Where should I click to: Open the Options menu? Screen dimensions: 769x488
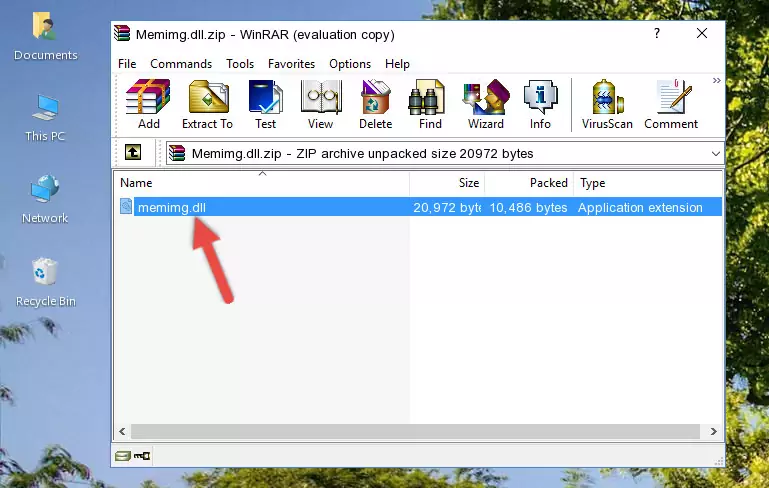350,64
